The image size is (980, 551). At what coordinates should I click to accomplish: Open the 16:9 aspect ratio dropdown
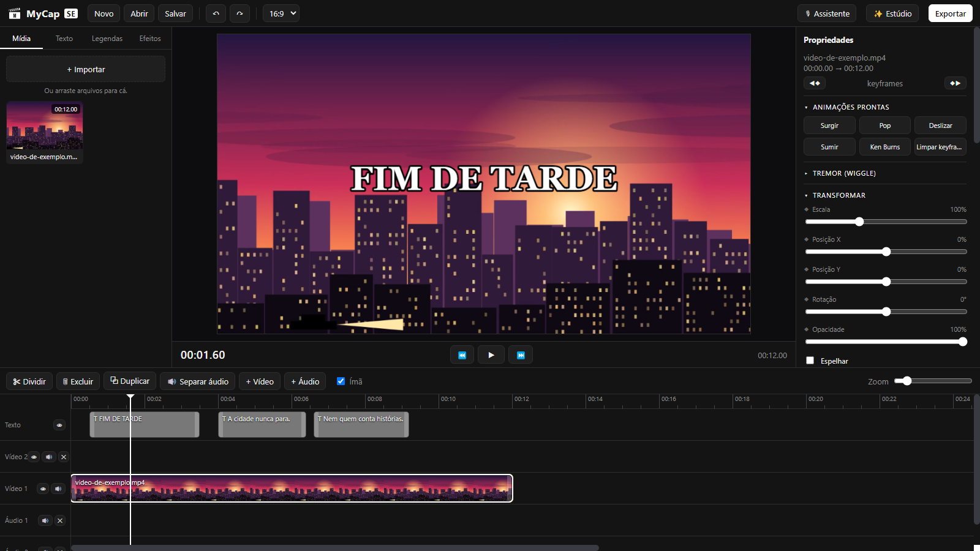281,13
